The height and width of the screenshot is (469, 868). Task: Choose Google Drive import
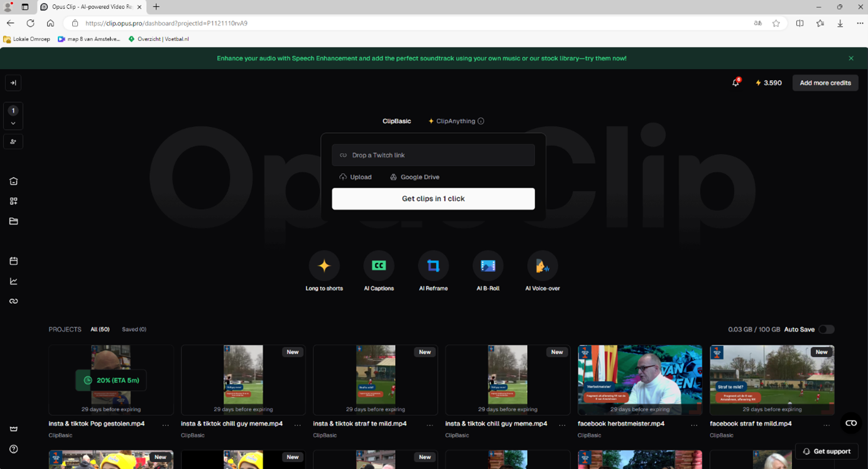pyautogui.click(x=415, y=177)
